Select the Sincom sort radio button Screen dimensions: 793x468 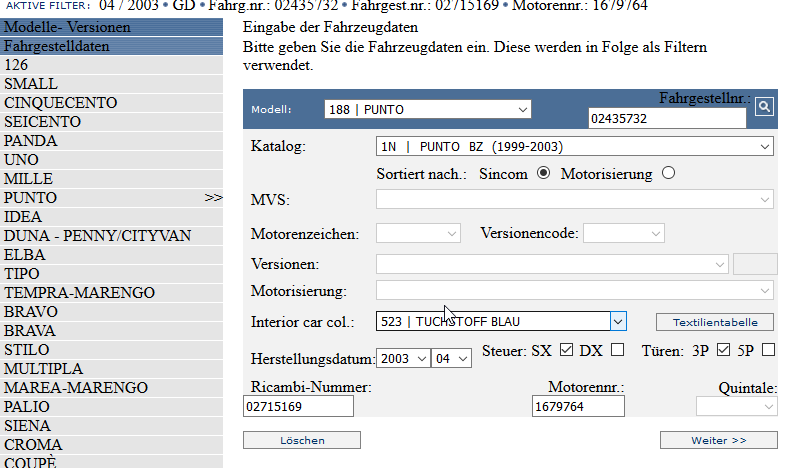pyautogui.click(x=544, y=173)
